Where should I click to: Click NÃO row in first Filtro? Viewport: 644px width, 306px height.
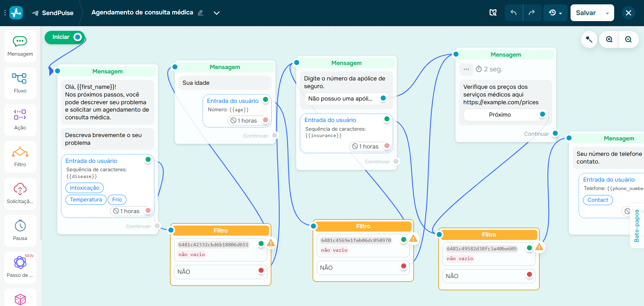[221, 272]
